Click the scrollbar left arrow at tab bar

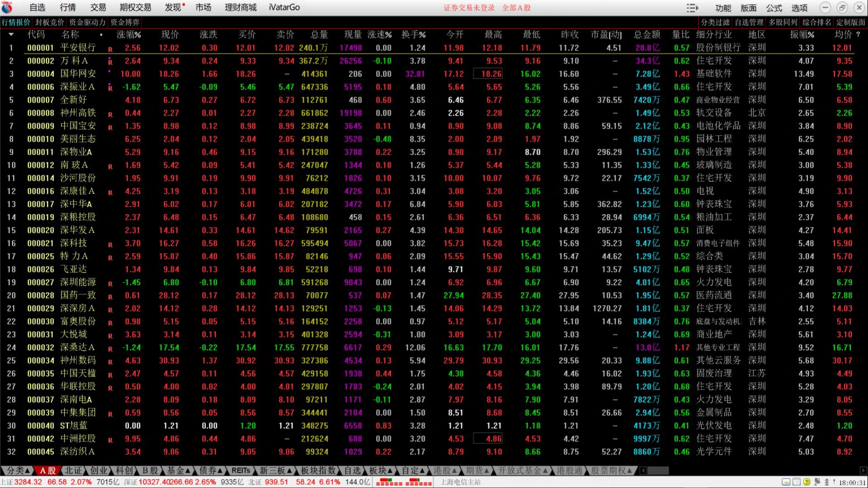[x=643, y=470]
